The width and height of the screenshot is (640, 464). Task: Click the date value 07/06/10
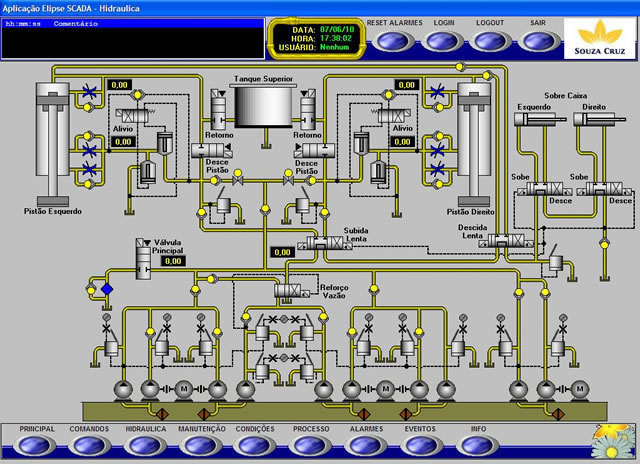(337, 29)
